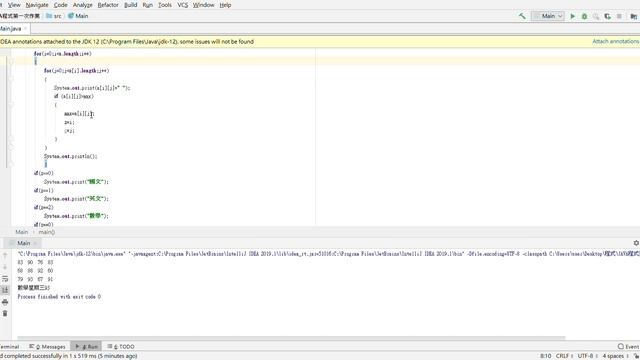The image size is (640, 360).
Task: Open the View menu
Action: coord(14,5)
